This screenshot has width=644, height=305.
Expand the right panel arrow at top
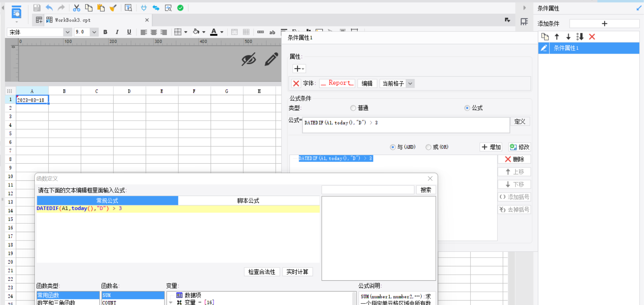525,8
